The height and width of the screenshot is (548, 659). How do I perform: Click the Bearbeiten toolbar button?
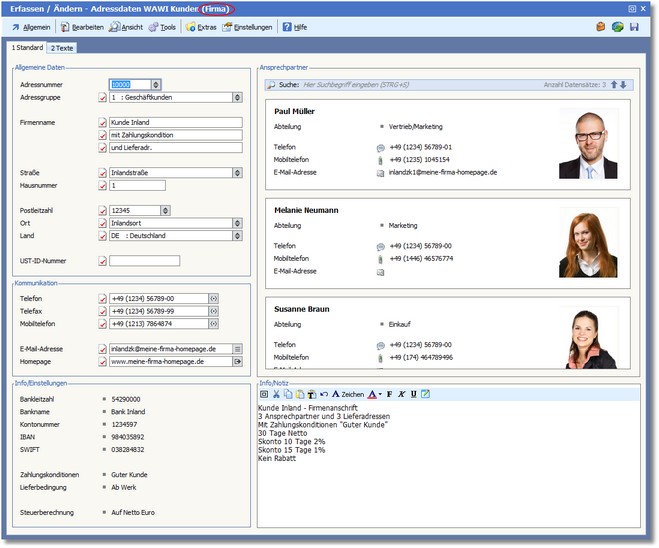coord(81,27)
